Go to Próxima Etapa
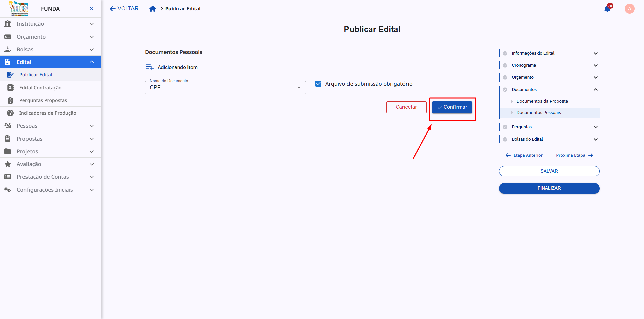This screenshot has height=319, width=644. click(x=574, y=155)
